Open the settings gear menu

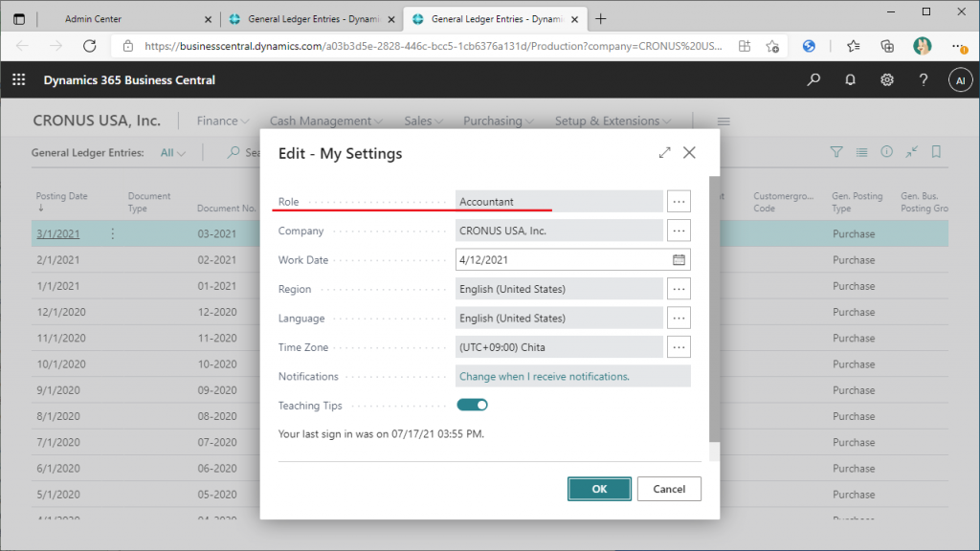[x=887, y=80]
